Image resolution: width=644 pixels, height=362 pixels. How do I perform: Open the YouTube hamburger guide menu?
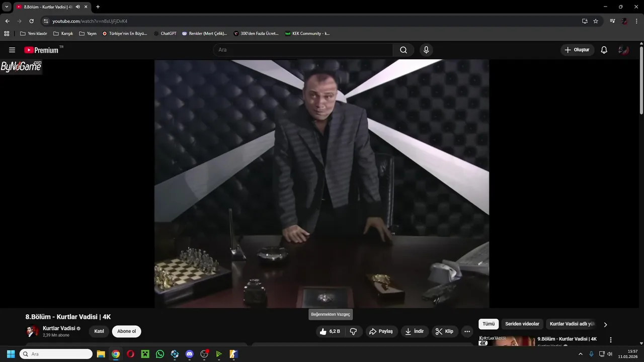[12, 50]
